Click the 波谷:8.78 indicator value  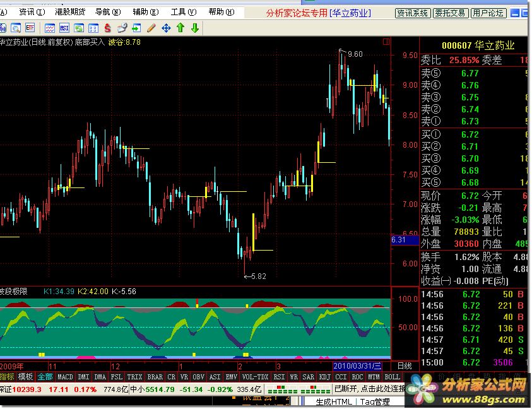tap(124, 42)
